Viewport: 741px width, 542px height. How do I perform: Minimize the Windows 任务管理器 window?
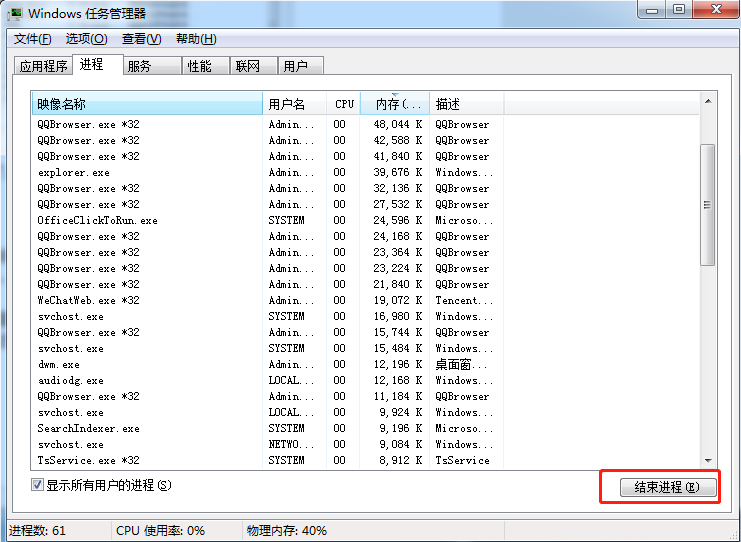(x=653, y=9)
